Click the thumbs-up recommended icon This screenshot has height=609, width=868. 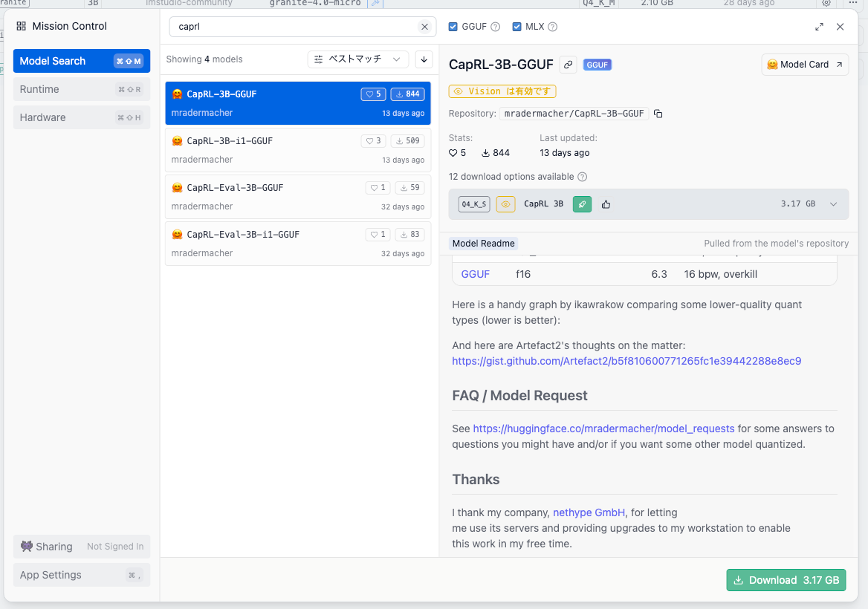[606, 204]
